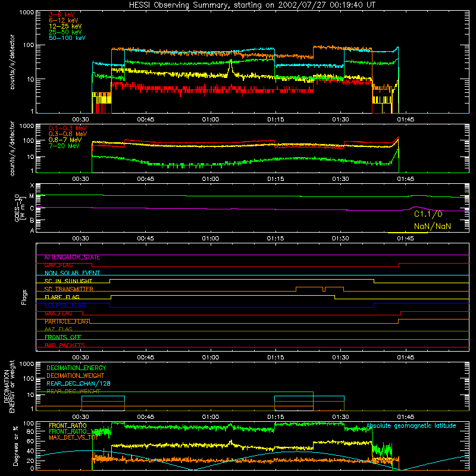Select the NON_SOLAR_EVENT flag label
The width and height of the screenshot is (476, 476).
click(72, 273)
